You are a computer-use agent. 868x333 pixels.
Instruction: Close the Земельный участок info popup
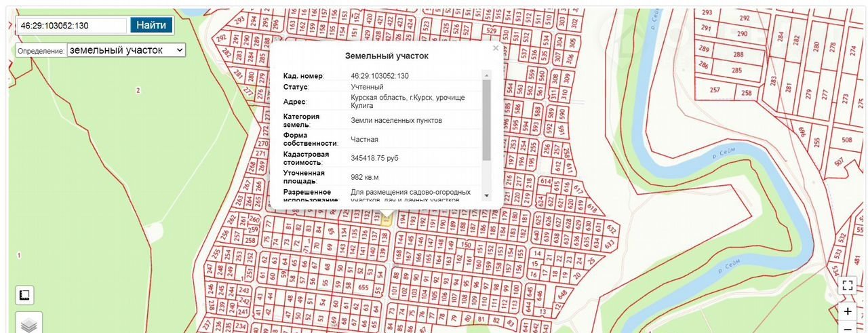pyautogui.click(x=495, y=48)
